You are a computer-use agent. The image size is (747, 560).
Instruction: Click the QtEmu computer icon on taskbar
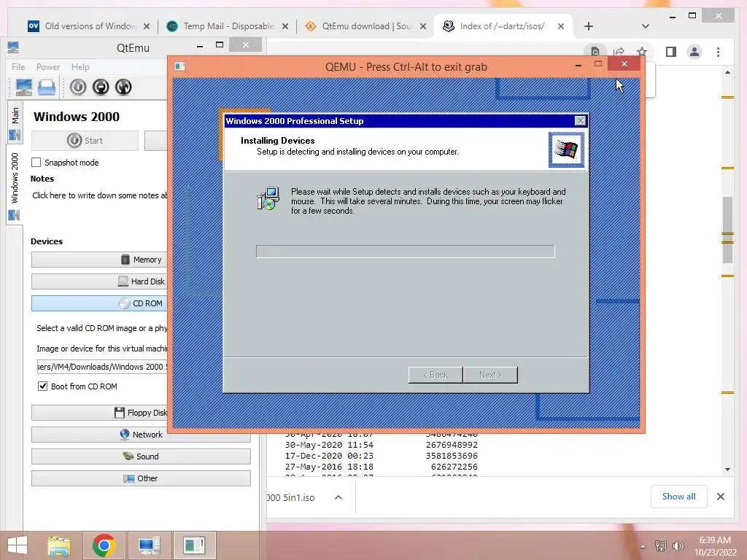tap(149, 545)
